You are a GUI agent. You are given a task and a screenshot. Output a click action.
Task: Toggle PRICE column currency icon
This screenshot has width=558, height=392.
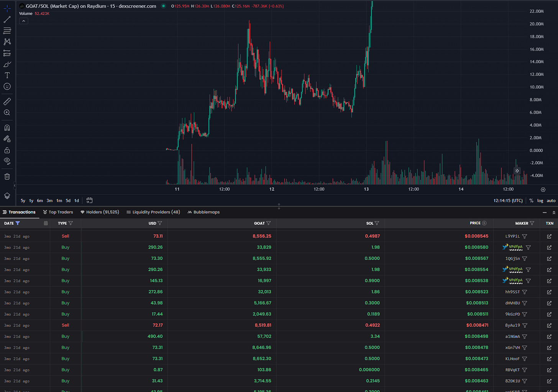coord(484,223)
